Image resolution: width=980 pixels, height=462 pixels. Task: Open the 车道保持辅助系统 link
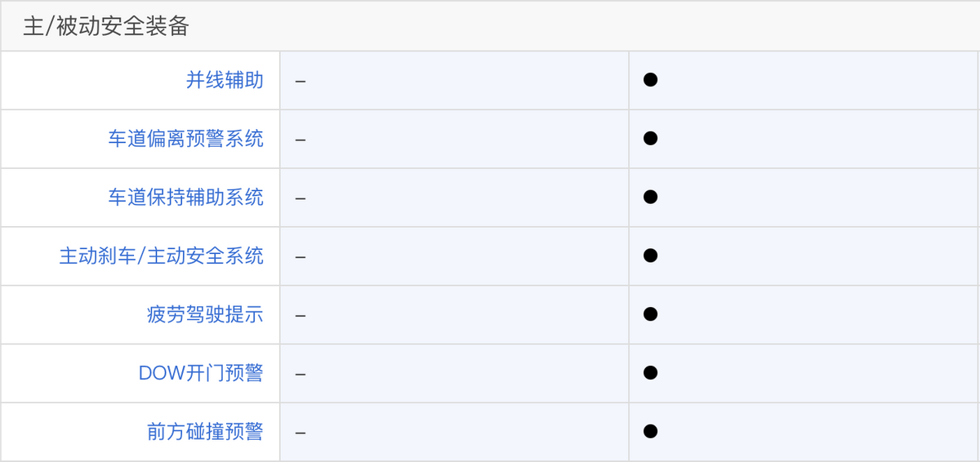click(x=186, y=198)
